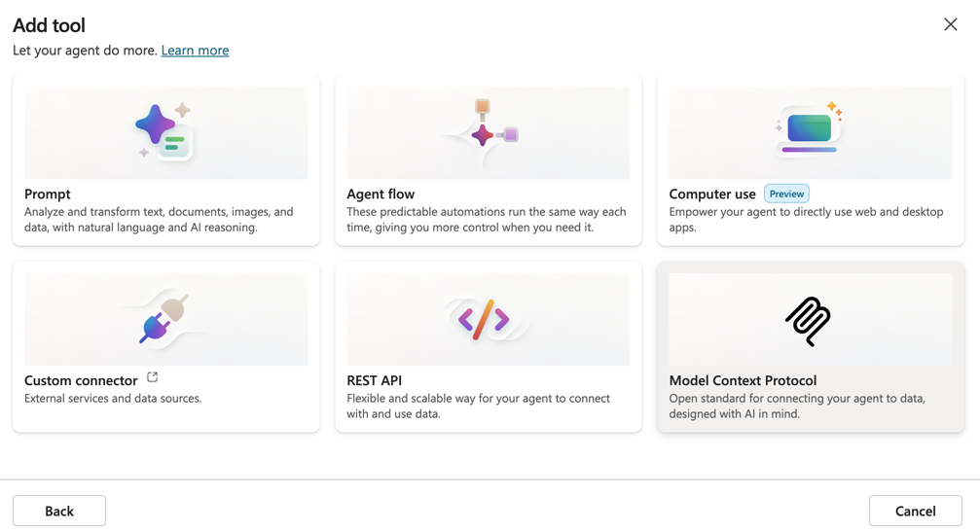The width and height of the screenshot is (980, 531).
Task: Click the Preview badge on Computer use
Action: pos(786,194)
